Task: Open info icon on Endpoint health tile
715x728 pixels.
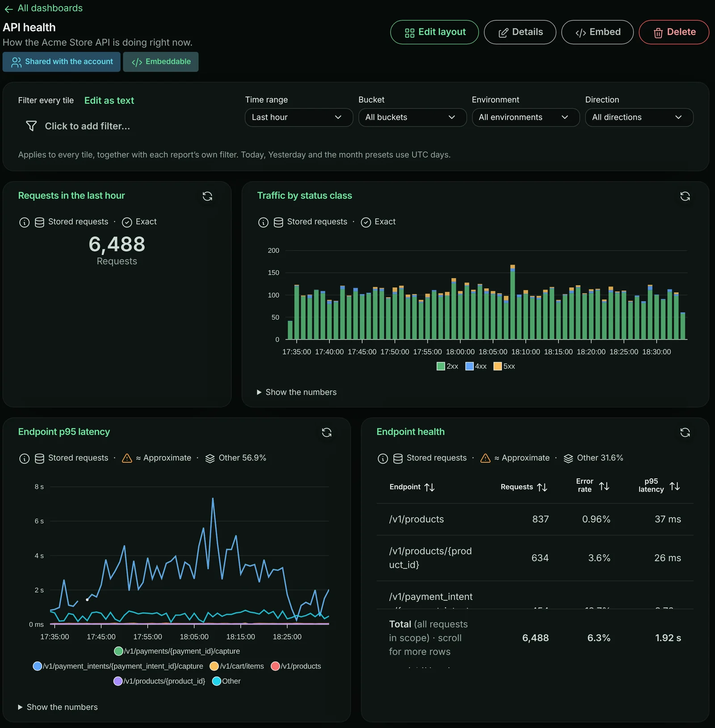Action: (383, 458)
